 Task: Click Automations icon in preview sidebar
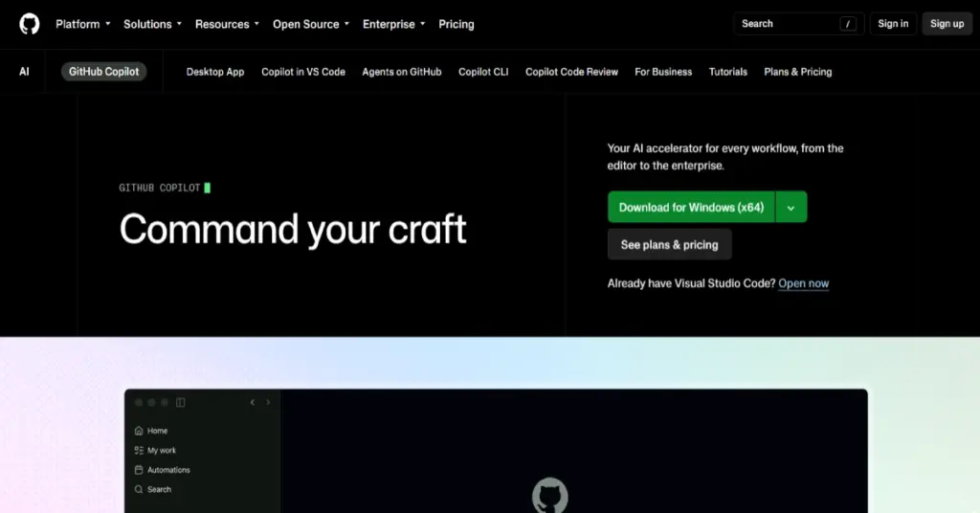(x=139, y=469)
